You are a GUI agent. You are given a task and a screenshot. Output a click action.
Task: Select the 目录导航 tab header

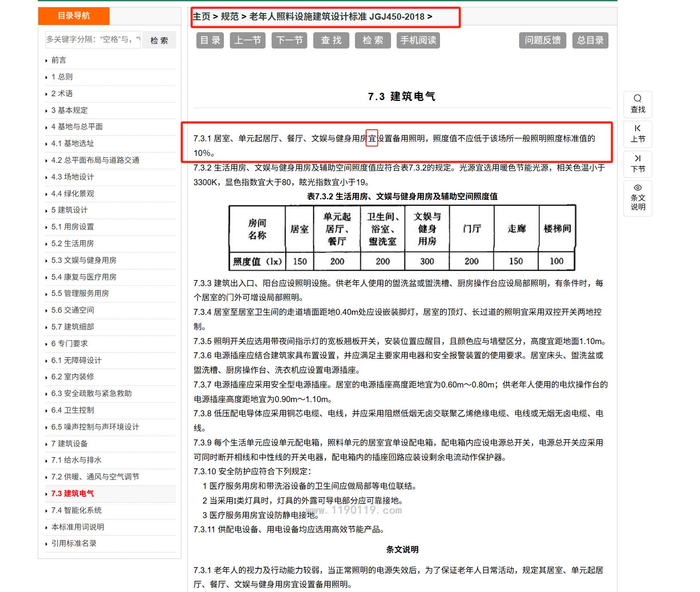[x=74, y=16]
